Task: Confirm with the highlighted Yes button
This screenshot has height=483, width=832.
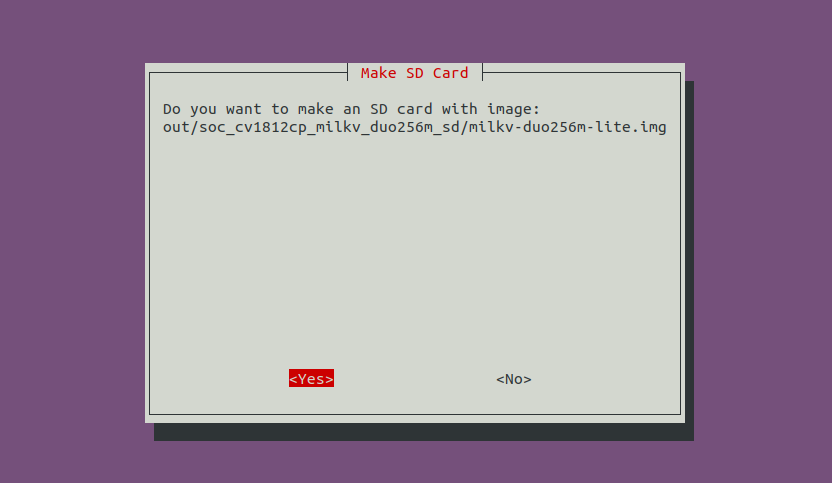Action: 311,378
